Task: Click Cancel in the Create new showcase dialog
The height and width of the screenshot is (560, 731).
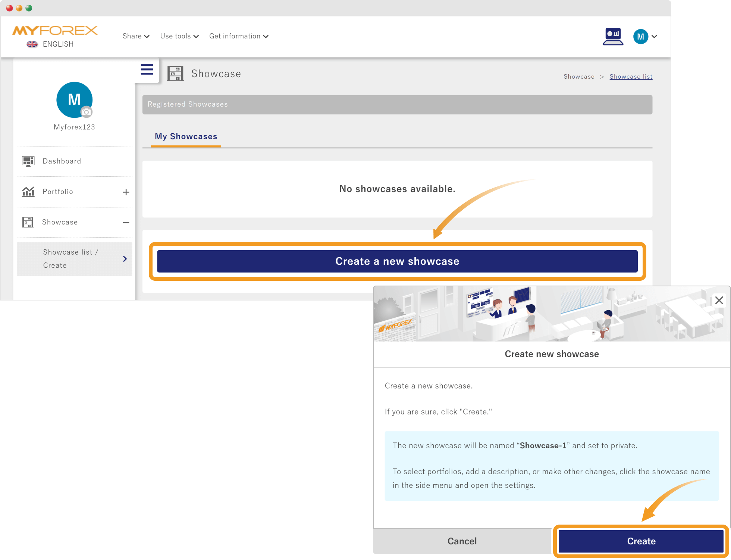Action: tap(462, 541)
